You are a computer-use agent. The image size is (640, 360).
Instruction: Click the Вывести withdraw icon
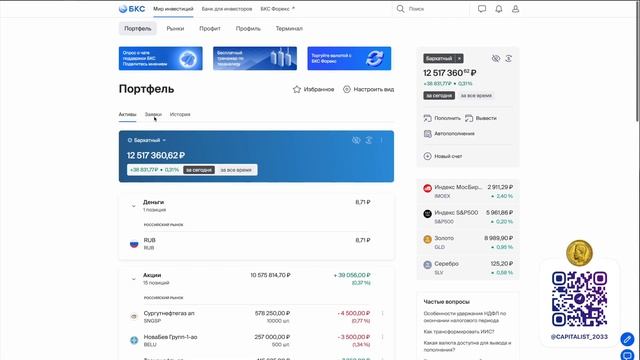pyautogui.click(x=469, y=118)
